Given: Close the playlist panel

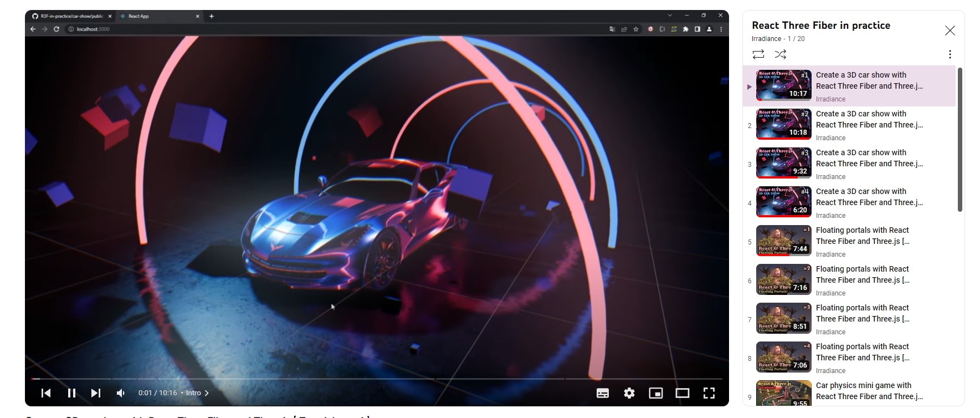Looking at the screenshot, I should (x=950, y=30).
